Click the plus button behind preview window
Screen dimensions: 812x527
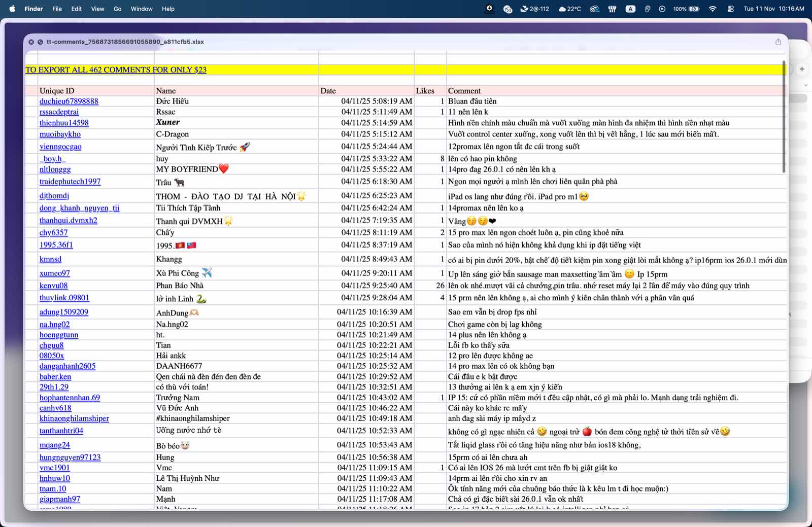[x=802, y=69]
